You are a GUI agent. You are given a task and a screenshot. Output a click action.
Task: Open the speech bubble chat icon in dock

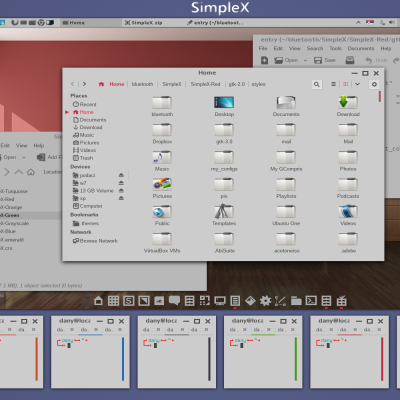point(174,301)
